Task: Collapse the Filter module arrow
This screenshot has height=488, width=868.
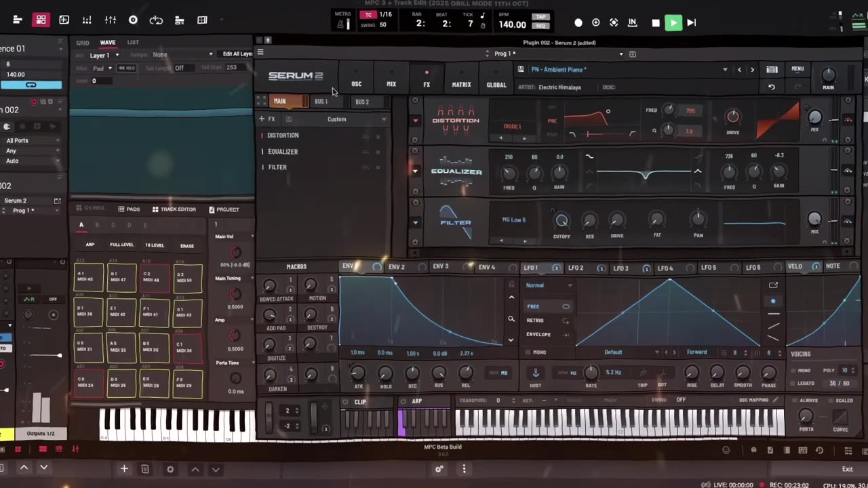Action: point(416,222)
